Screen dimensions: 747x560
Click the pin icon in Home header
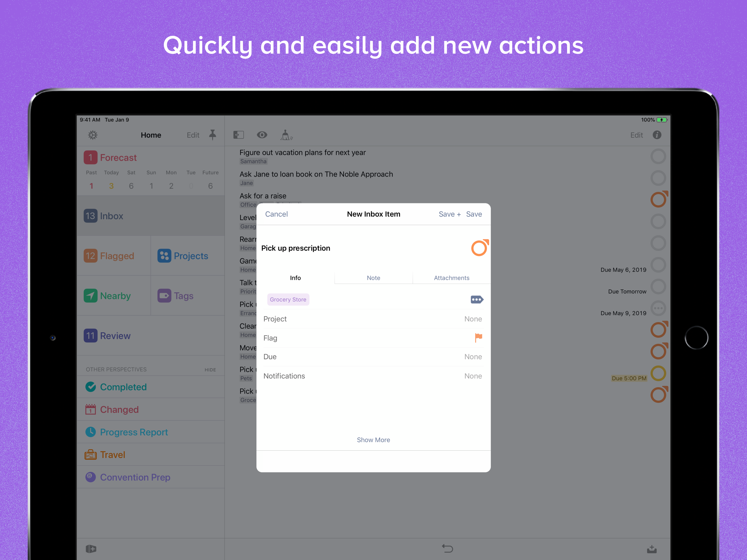(212, 135)
